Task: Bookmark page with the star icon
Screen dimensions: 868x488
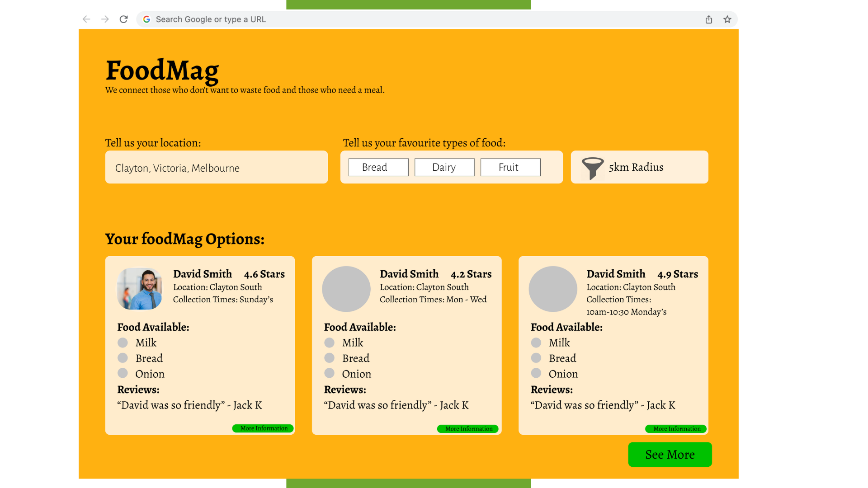Action: (x=727, y=19)
